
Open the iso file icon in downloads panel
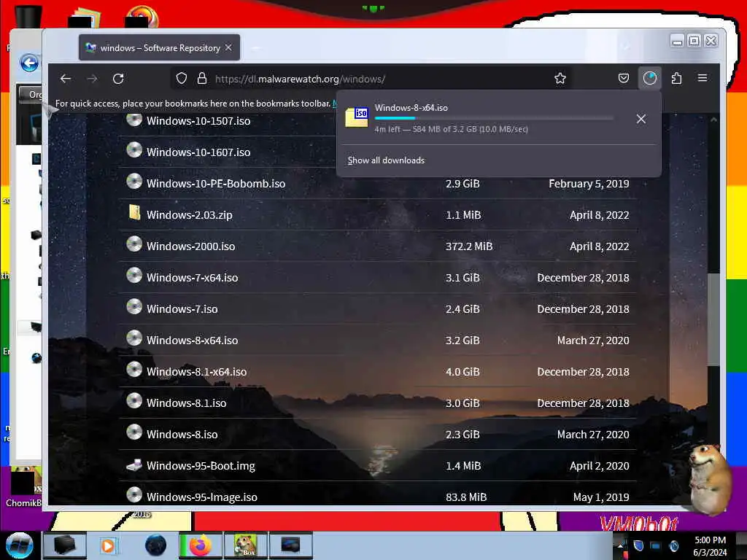tap(357, 117)
